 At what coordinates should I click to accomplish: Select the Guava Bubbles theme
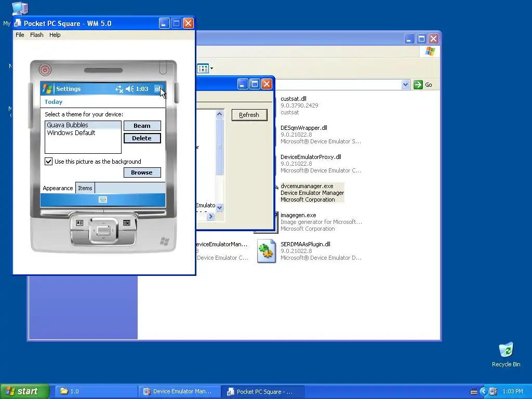(83, 125)
